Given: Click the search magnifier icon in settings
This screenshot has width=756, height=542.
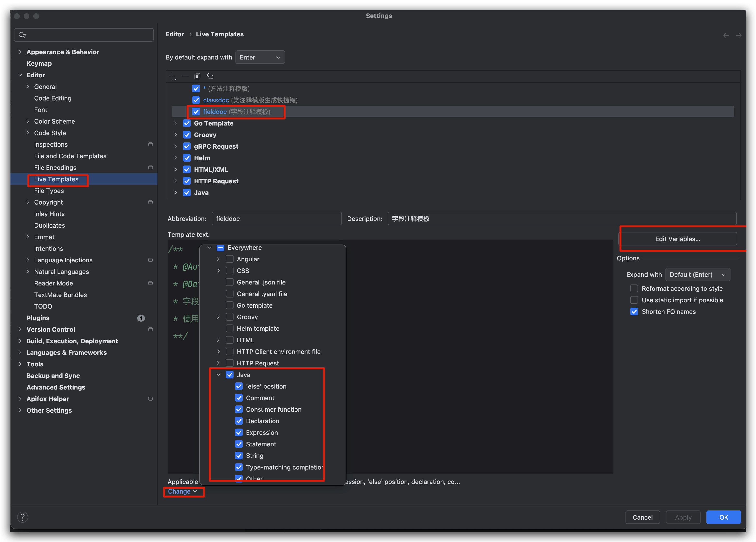Looking at the screenshot, I should click(22, 35).
